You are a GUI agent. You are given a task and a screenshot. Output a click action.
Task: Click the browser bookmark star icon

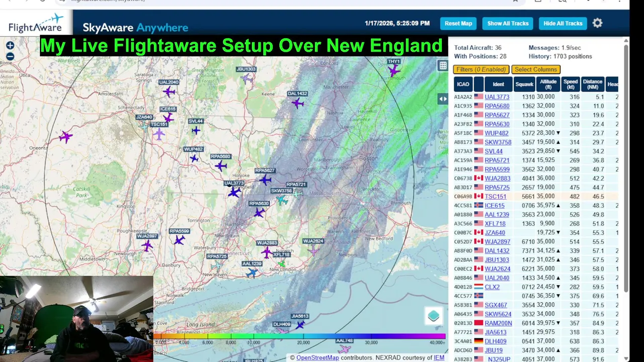tap(515, 1)
